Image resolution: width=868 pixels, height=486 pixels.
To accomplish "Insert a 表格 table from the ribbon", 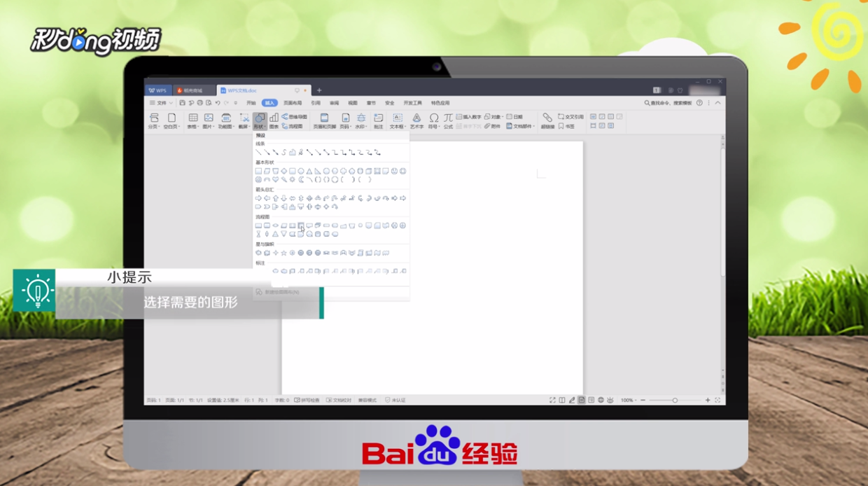I will point(192,121).
